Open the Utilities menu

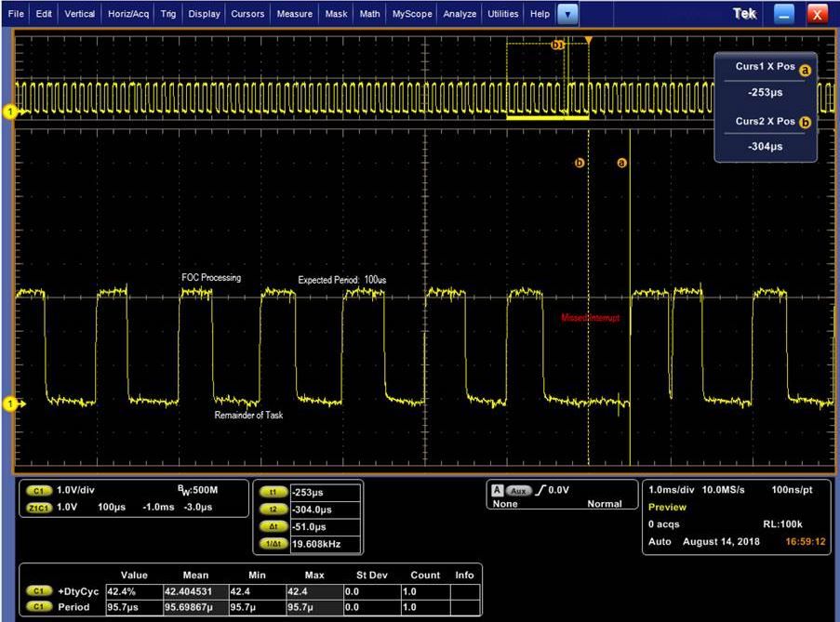pyautogui.click(x=502, y=14)
